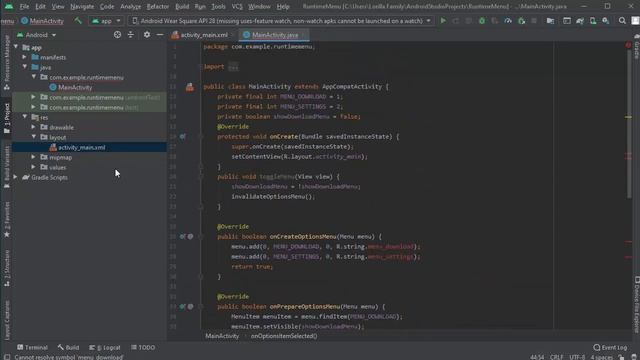Open the Layout Captures side tab
Viewport: 640px width, 360px height.
coord(7,320)
